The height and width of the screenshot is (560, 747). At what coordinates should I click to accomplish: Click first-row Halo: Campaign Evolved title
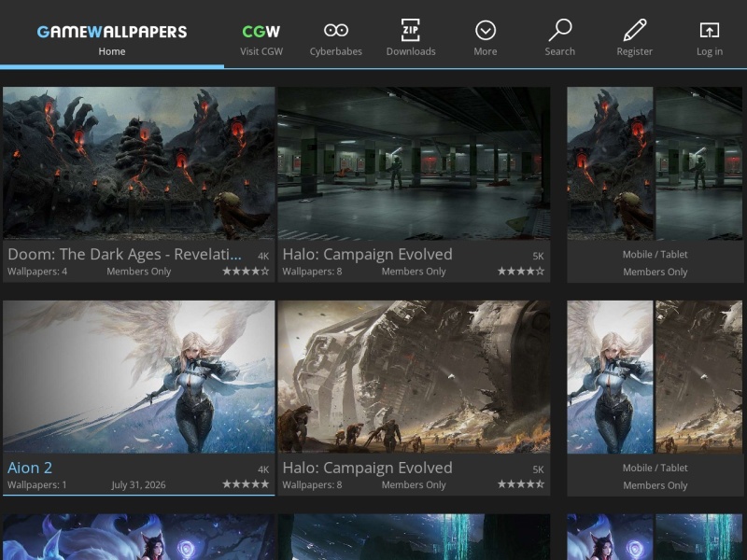(367, 254)
